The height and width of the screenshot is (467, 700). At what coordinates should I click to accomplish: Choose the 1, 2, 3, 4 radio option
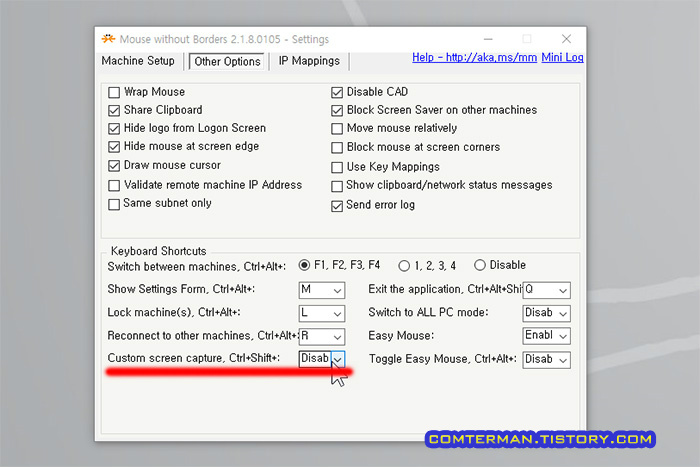pyautogui.click(x=404, y=266)
